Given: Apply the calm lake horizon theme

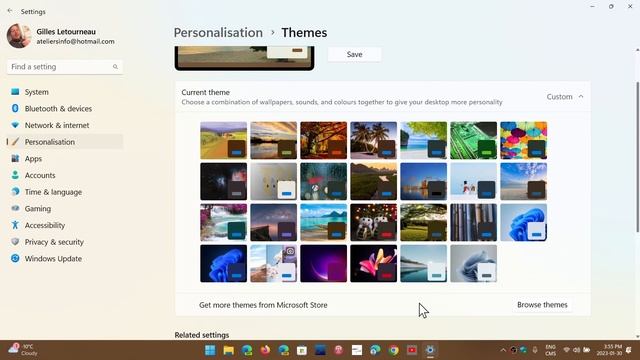Looking at the screenshot, I should click(x=423, y=264).
